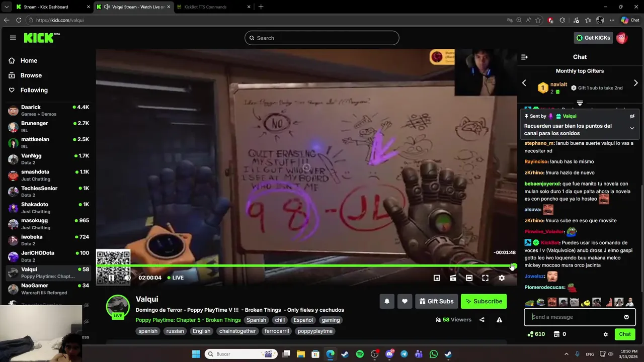
Task: Select the poppyplaytme tag
Action: coord(315,331)
